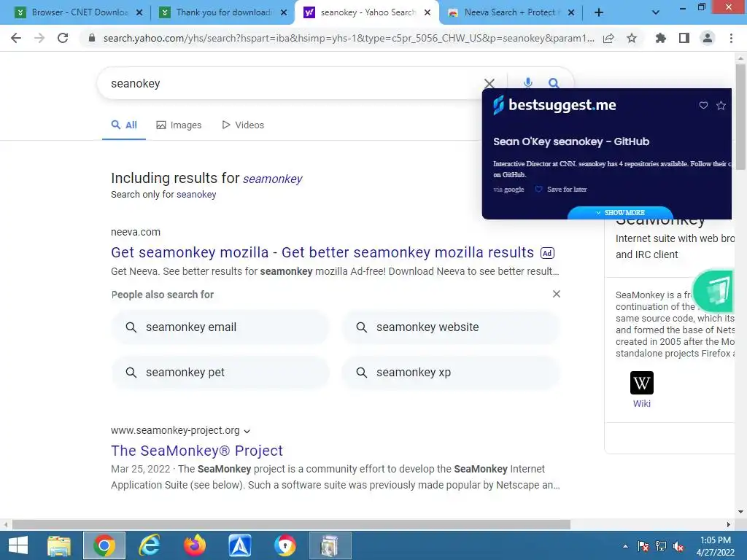This screenshot has width=747, height=560.
Task: Search for seamonkey email
Action: [220, 327]
